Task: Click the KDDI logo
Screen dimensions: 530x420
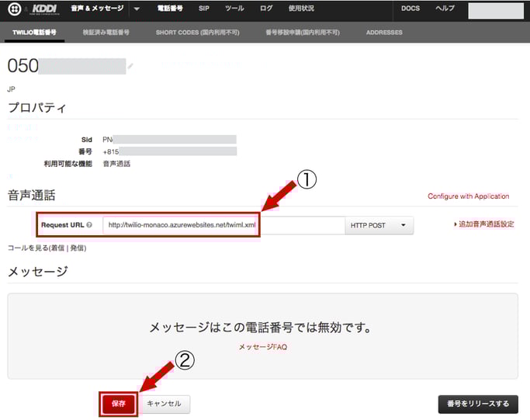Action: click(44, 9)
